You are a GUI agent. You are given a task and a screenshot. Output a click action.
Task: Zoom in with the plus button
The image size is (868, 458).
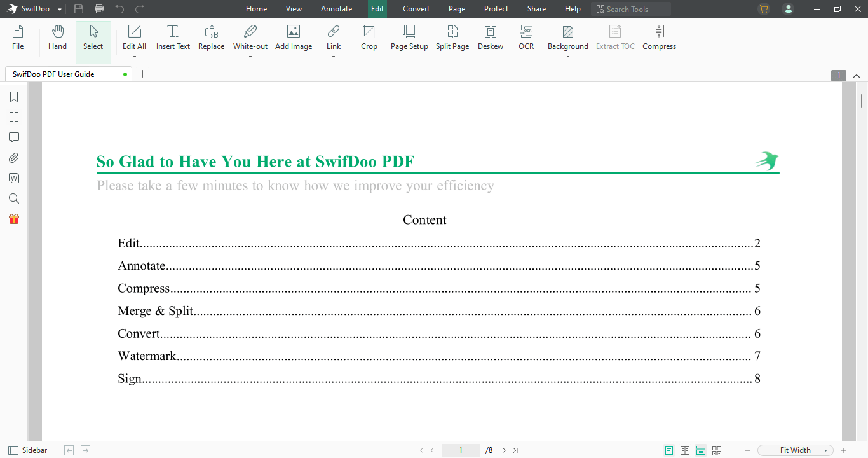click(844, 450)
